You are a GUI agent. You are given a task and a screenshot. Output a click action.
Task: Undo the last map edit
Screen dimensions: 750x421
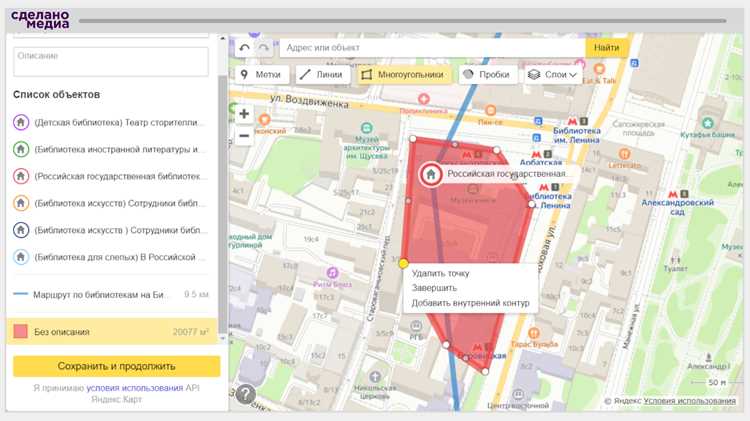[244, 48]
